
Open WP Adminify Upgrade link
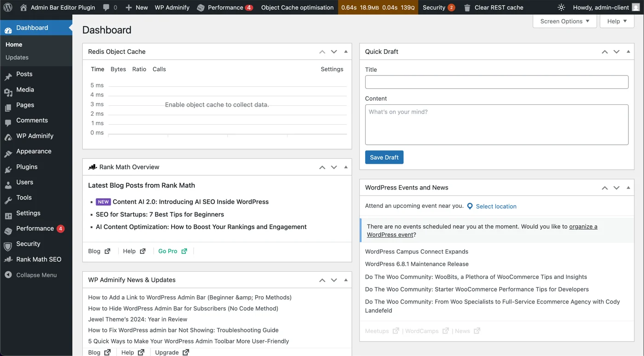[x=172, y=352]
